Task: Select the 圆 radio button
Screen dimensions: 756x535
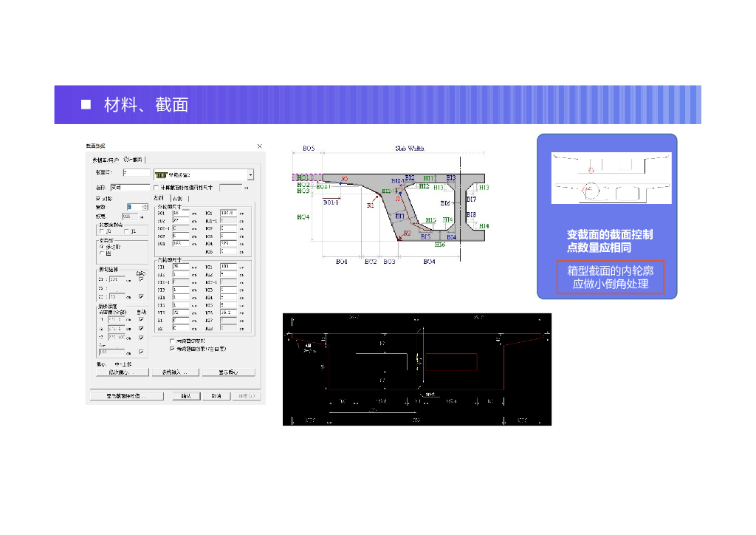Action: (102, 253)
